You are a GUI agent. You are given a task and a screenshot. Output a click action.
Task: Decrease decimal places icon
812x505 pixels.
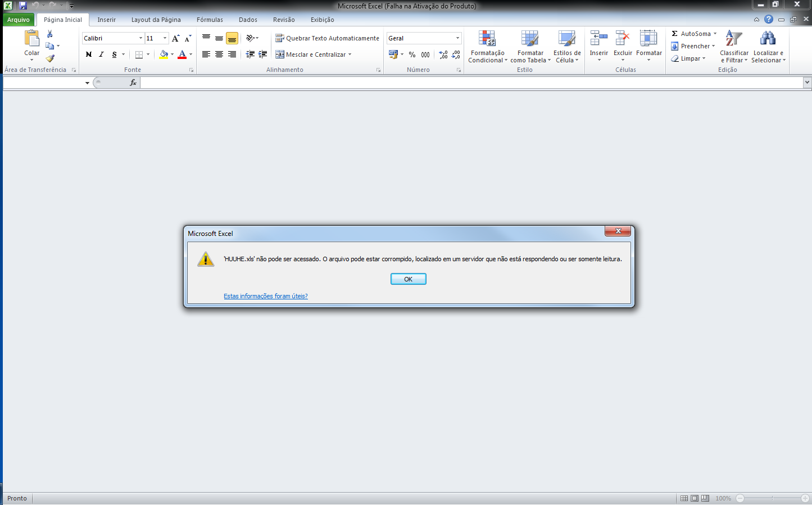(x=456, y=54)
